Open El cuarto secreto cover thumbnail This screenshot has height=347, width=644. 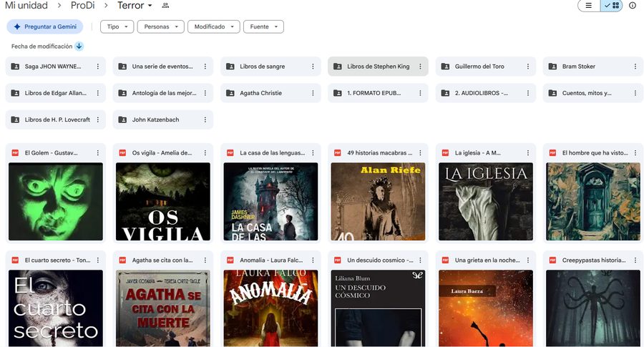click(x=56, y=308)
